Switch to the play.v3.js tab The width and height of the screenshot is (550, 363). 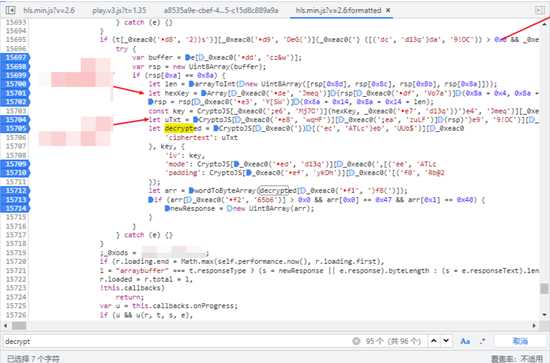point(119,10)
